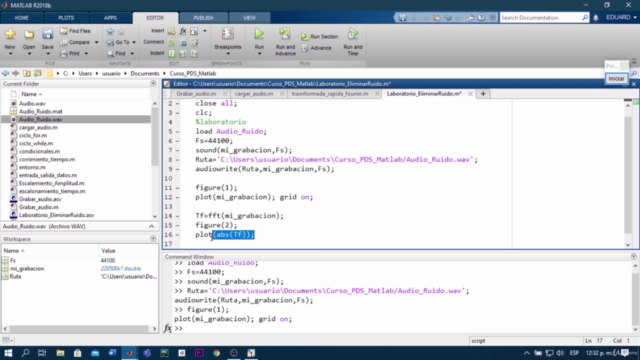Screen dimensions: 640x360
Task: Click the green Run icon
Action: tap(259, 34)
